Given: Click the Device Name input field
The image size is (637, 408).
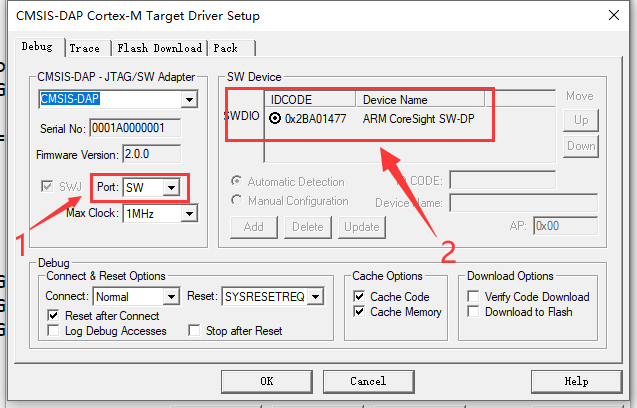Looking at the screenshot, I should tap(524, 202).
